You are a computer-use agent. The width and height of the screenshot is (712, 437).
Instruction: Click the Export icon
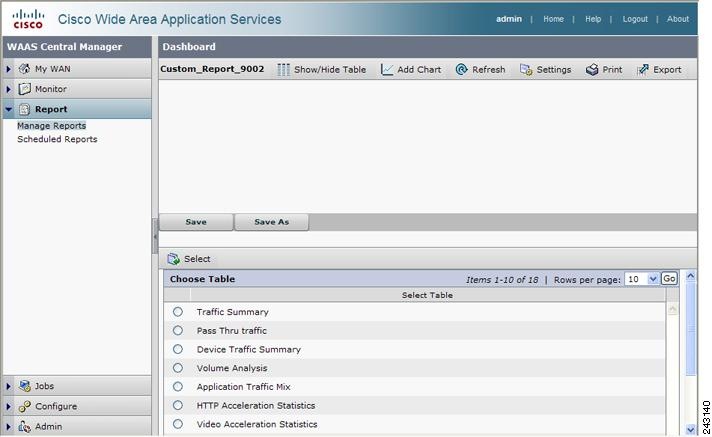[643, 70]
